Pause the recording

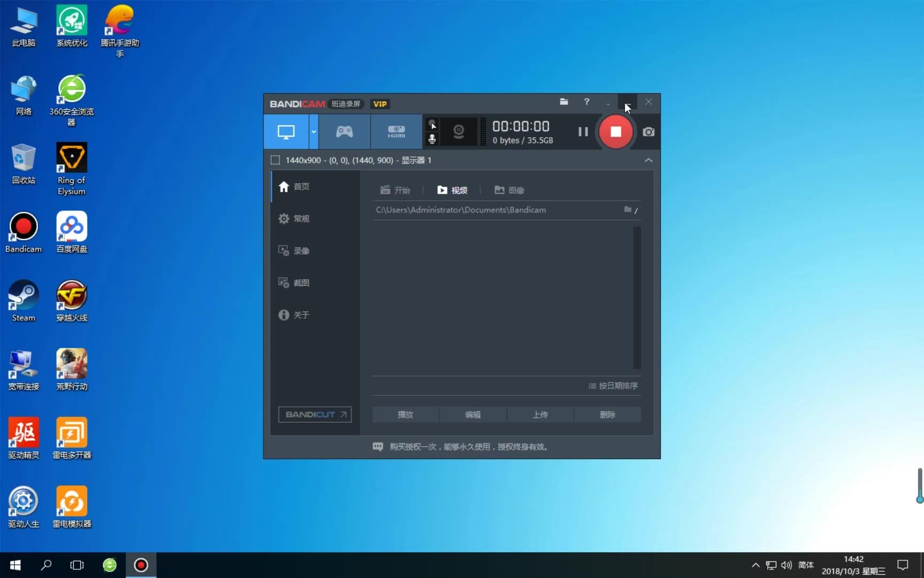583,132
